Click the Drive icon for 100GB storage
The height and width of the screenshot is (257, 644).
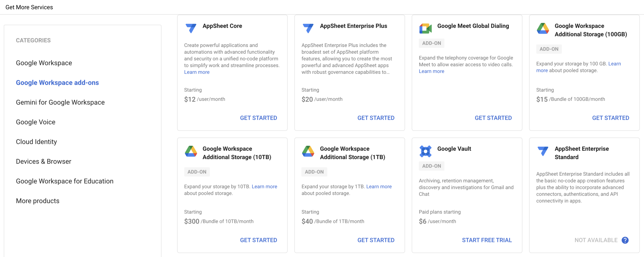(543, 28)
